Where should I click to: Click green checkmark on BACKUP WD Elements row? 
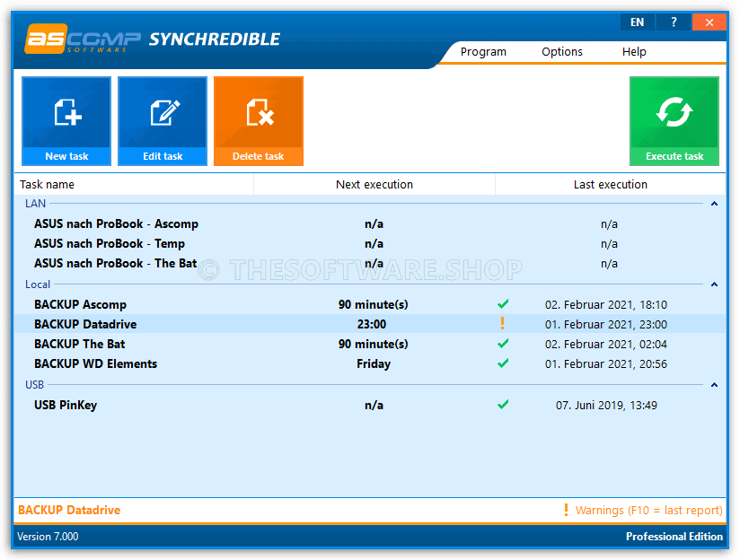click(x=503, y=363)
